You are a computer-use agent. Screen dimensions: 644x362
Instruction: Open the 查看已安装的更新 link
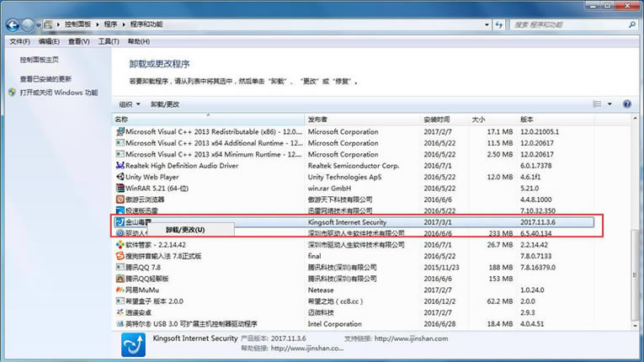click(52, 79)
